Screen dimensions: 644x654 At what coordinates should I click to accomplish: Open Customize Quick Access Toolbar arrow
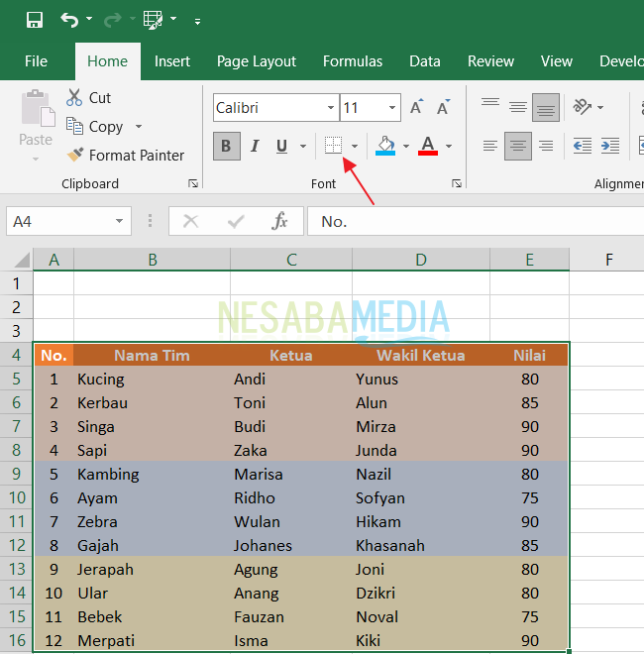[198, 21]
